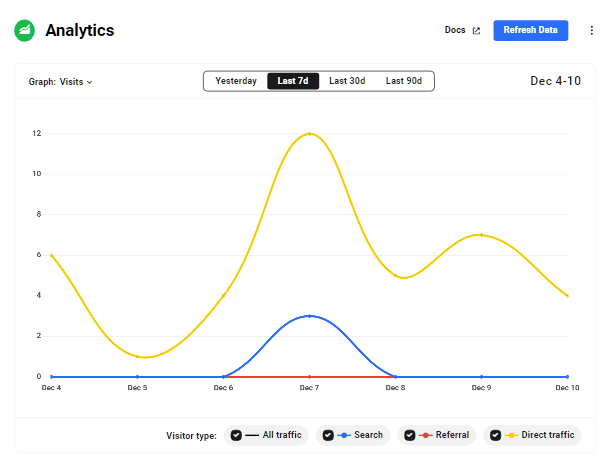610x470 pixels.
Task: Click the external link icon beside Docs
Action: pos(476,31)
